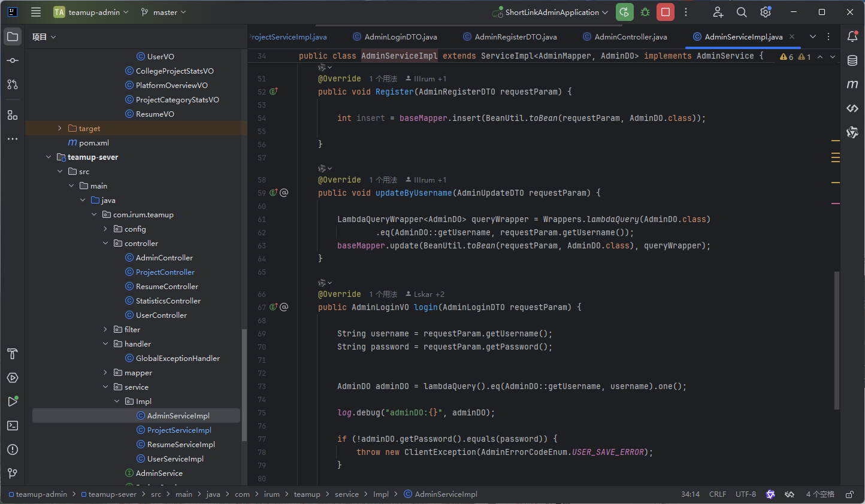
Task: Collapse the teamup-sever module
Action: pyautogui.click(x=49, y=157)
